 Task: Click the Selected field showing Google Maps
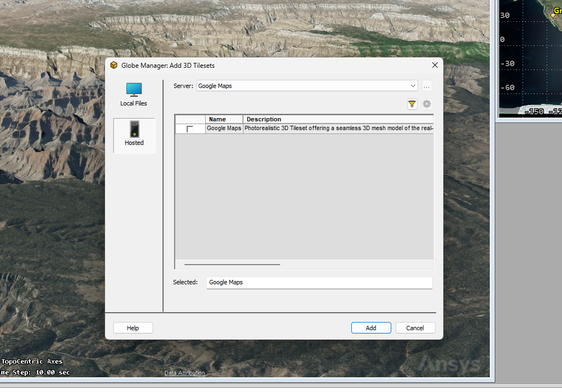point(320,283)
